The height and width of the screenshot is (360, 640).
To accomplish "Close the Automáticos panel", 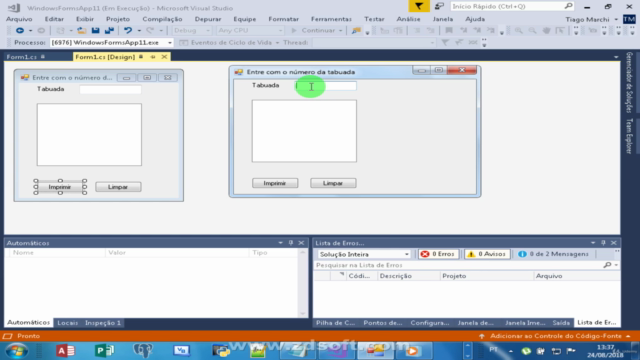I will (x=301, y=243).
